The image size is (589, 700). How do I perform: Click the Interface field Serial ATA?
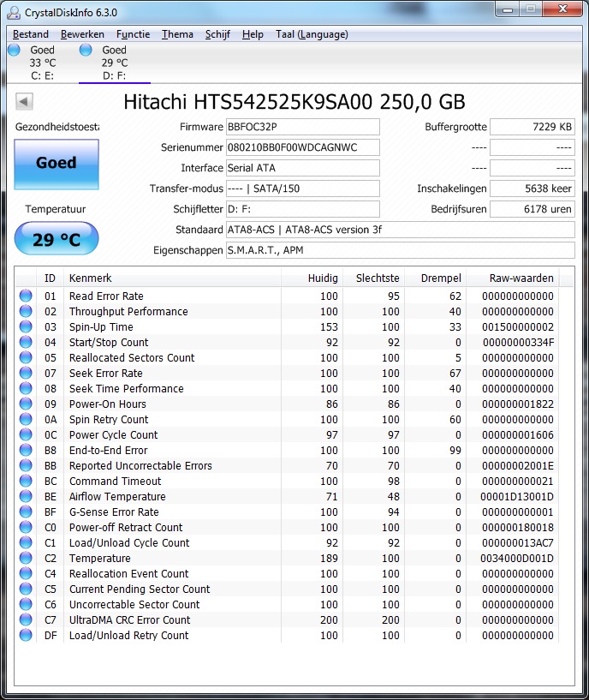click(x=302, y=168)
